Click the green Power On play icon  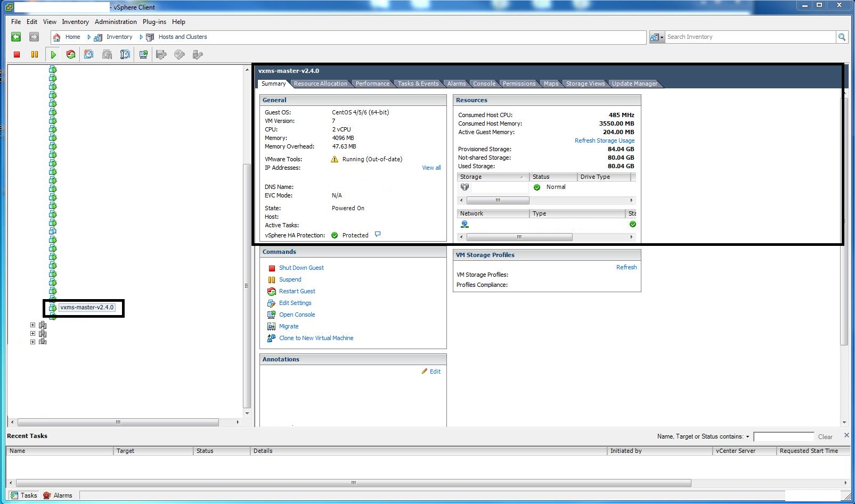[x=53, y=54]
